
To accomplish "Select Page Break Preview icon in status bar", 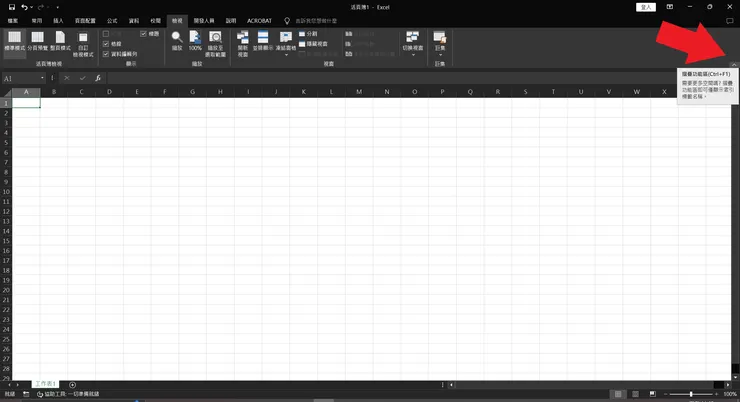I will click(652, 394).
